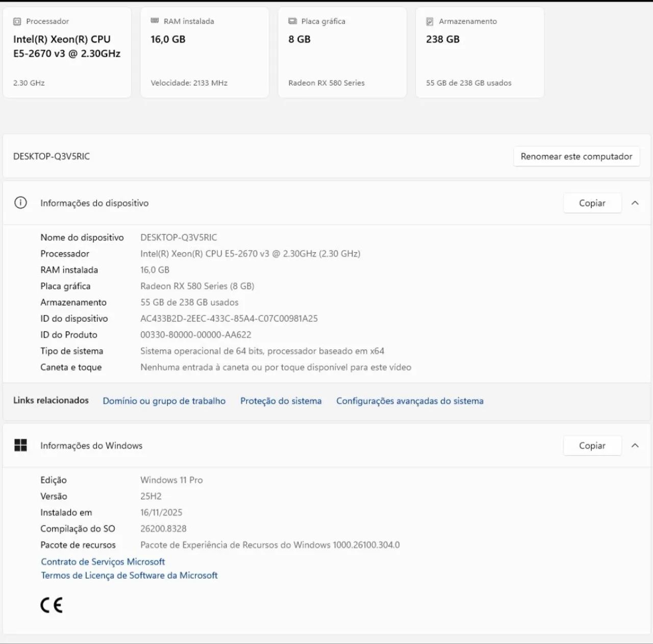Click "55 GB de 238 GB usados" in the top card
Screen dimensions: 653x644
(469, 83)
